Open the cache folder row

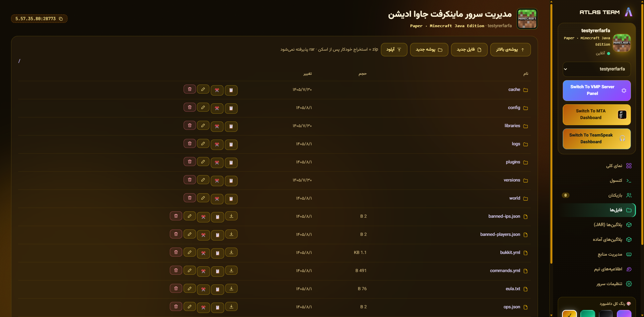pos(274,90)
